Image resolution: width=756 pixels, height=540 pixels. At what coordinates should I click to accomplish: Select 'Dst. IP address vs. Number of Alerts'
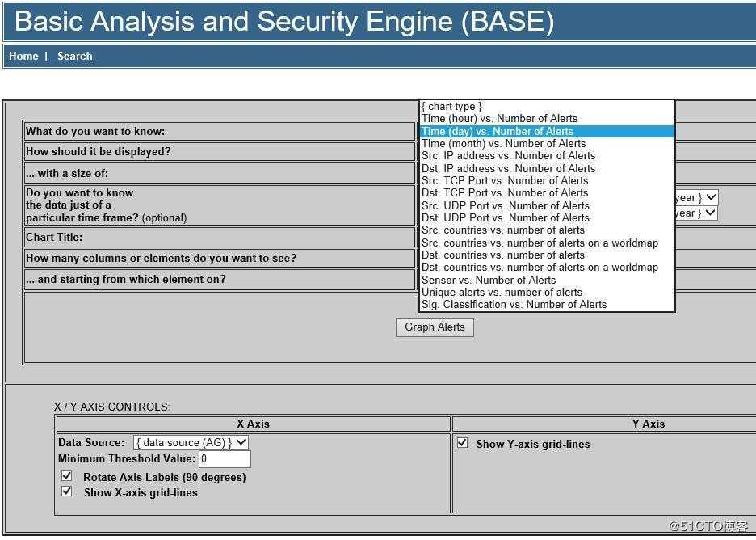547,168
